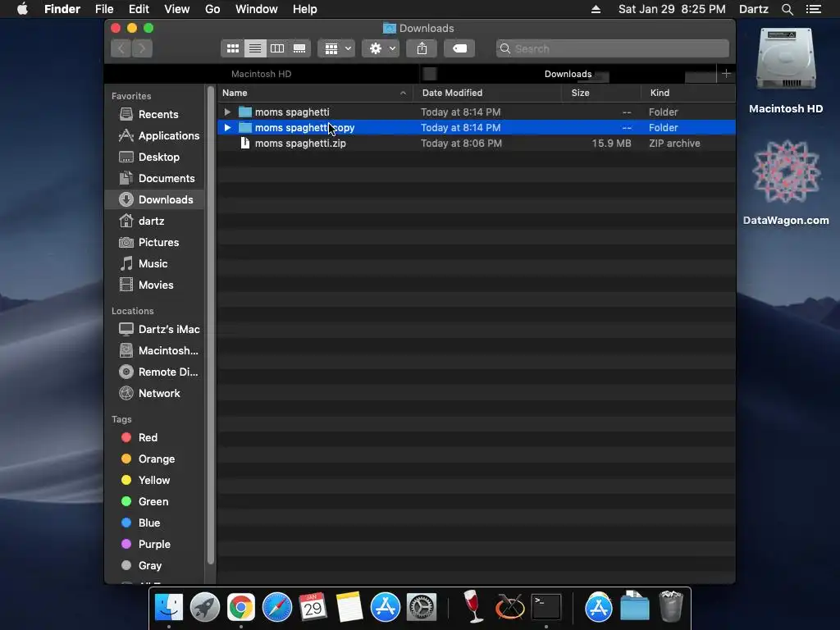Viewport: 840px width, 630px height.
Task: Select Network under Locations
Action: point(155,393)
